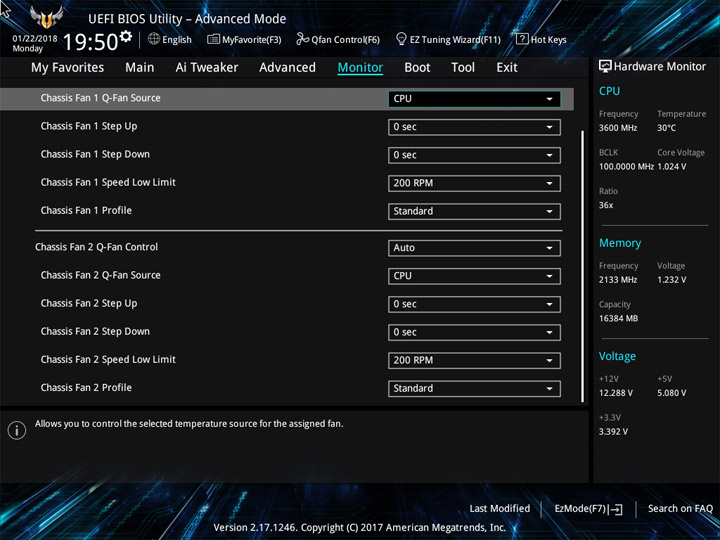The width and height of the screenshot is (720, 540).
Task: Switch to EzMode(F7)
Action: tap(588, 509)
